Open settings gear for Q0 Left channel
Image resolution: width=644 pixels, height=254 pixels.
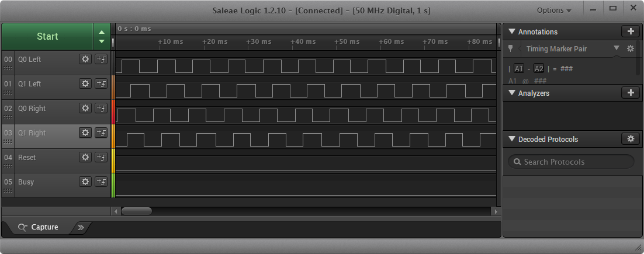coord(85,59)
